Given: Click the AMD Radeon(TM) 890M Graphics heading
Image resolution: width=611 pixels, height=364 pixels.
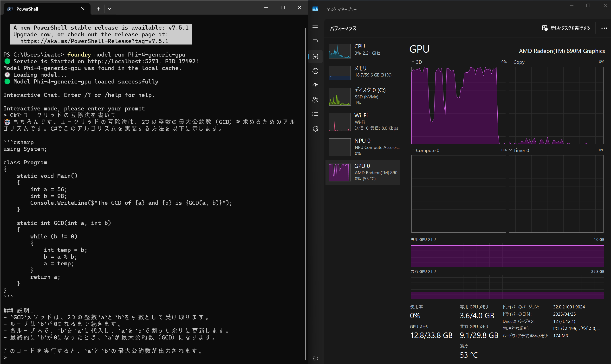Looking at the screenshot, I should click(x=562, y=51).
